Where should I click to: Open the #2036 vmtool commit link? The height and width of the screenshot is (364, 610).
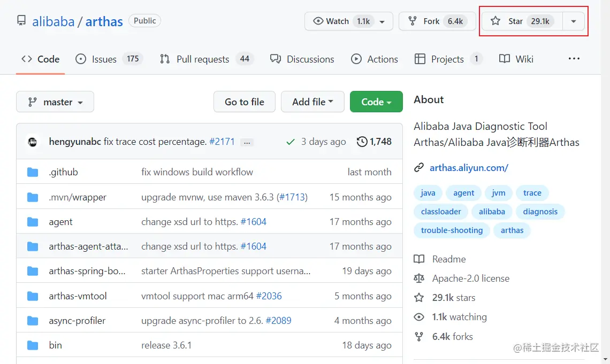click(x=269, y=296)
